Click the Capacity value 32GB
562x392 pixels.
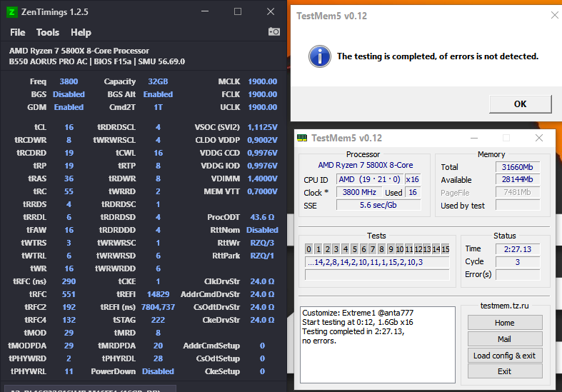158,81
